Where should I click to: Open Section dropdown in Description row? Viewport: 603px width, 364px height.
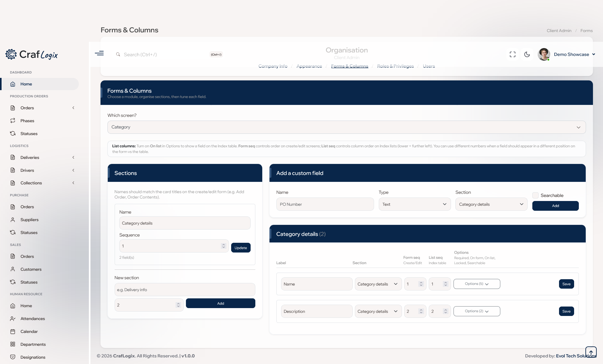click(x=378, y=311)
